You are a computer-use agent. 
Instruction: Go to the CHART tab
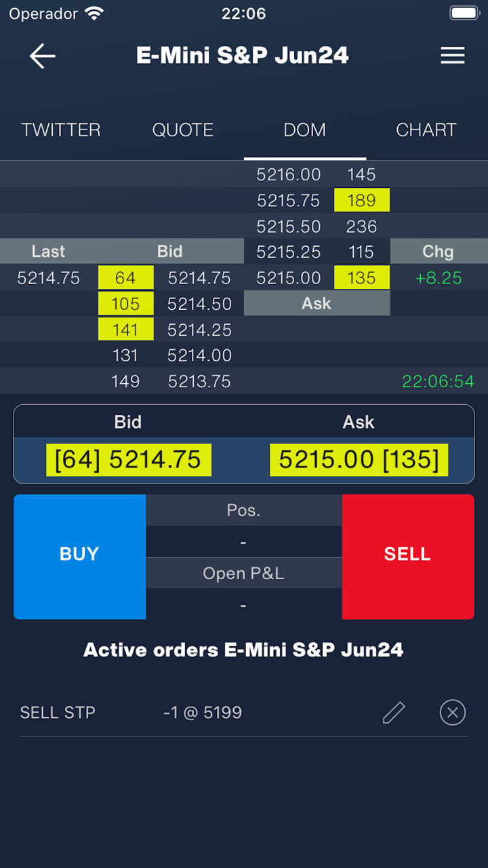coord(426,130)
